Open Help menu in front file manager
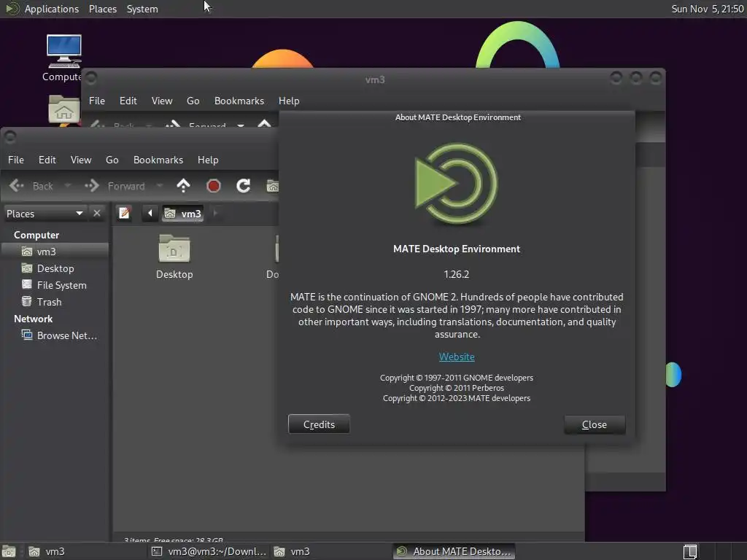Screen dimensions: 747x560 (x=208, y=160)
